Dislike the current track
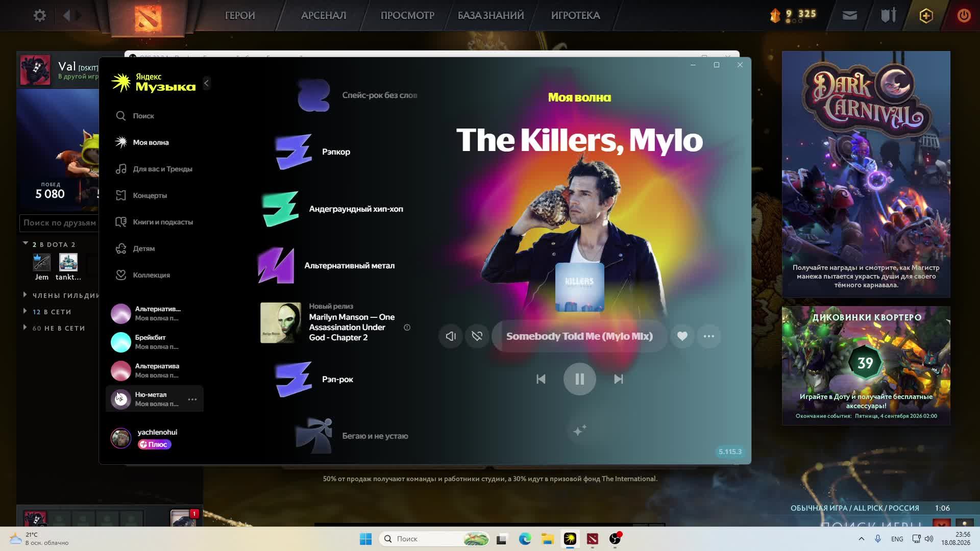The image size is (980, 551). 477,336
